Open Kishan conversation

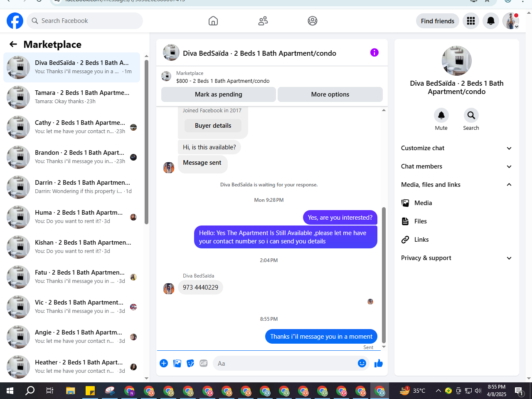[71, 247]
